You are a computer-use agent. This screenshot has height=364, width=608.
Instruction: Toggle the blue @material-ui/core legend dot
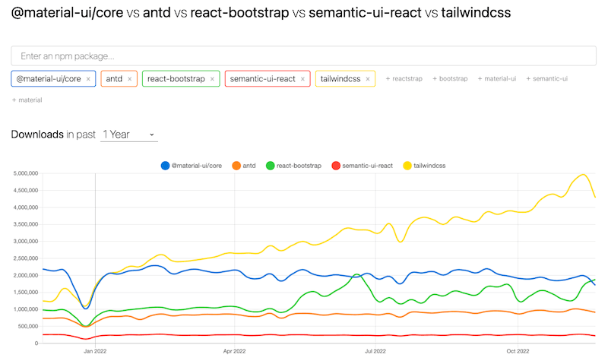click(x=165, y=166)
